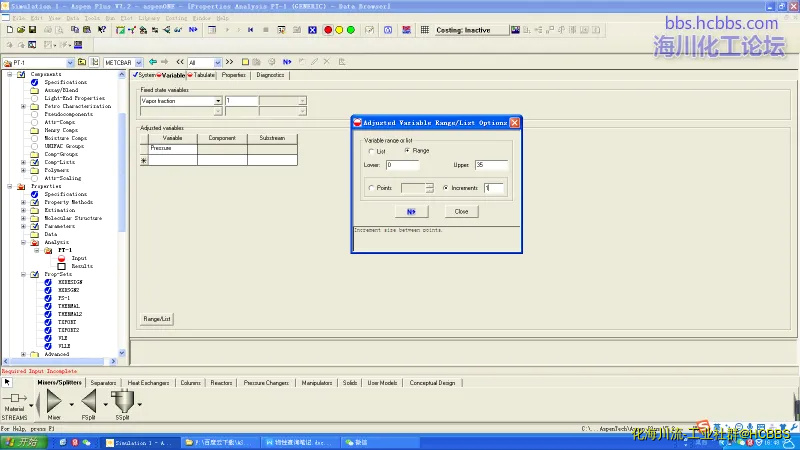Click the Data Browser forward arrow
Image resolution: width=800 pixels, height=450 pixels.
tap(164, 62)
